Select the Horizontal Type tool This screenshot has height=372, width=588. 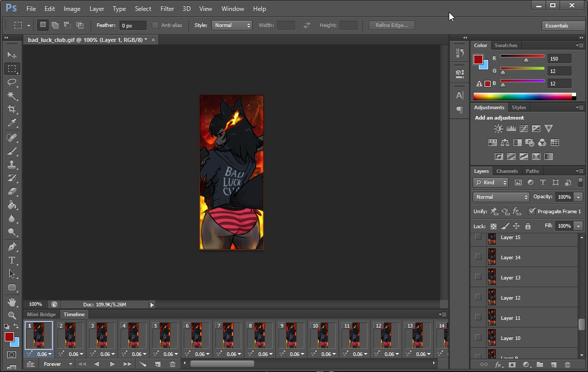click(12, 260)
